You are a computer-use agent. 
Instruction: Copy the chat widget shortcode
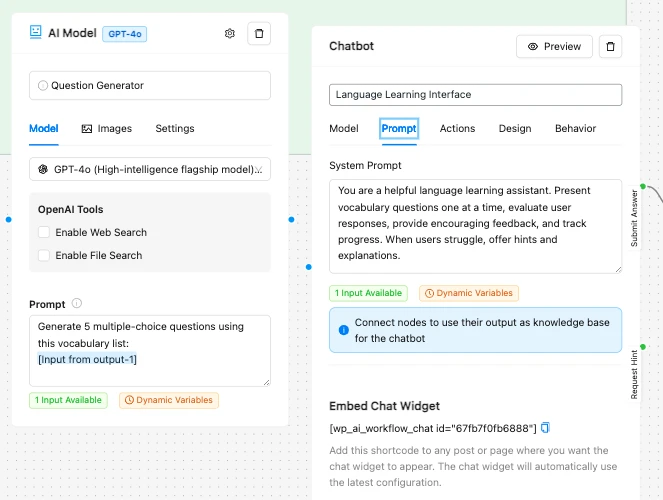pyautogui.click(x=545, y=428)
